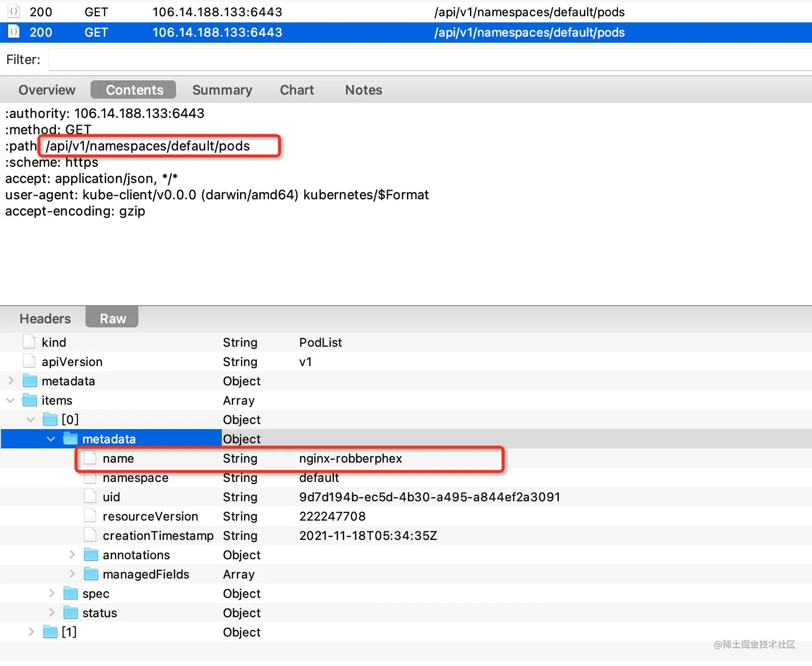The width and height of the screenshot is (812, 666).
Task: Click the folder icon of [1]
Action: pyautogui.click(x=50, y=632)
